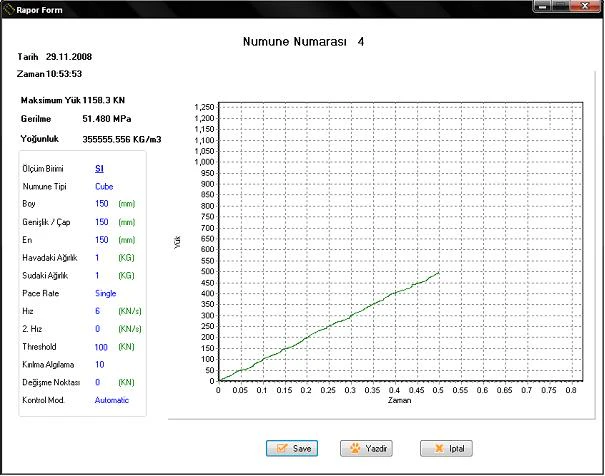Viewport: 605px width, 476px height.
Task: Minimize the Rapor Form window
Action: click(543, 7)
